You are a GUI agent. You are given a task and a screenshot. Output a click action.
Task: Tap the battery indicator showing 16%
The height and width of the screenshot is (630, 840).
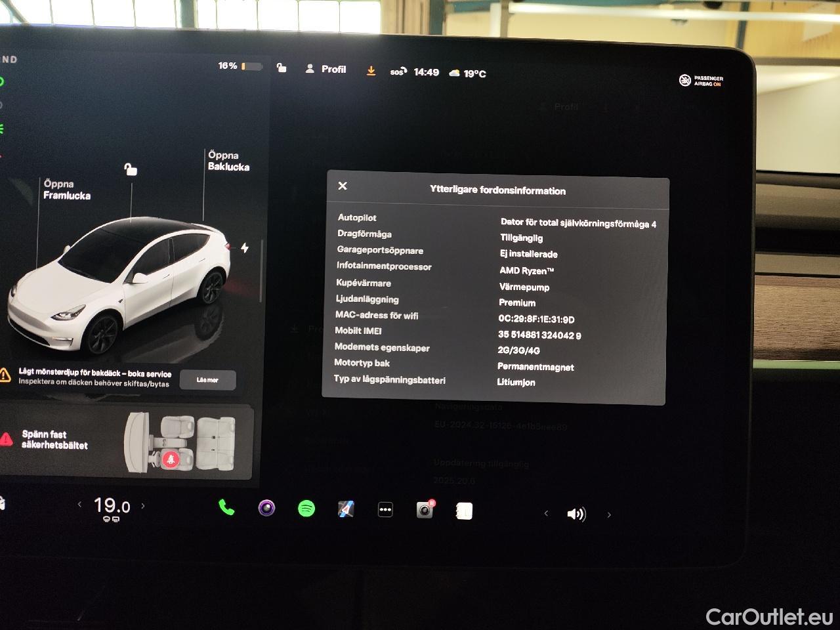tap(240, 66)
